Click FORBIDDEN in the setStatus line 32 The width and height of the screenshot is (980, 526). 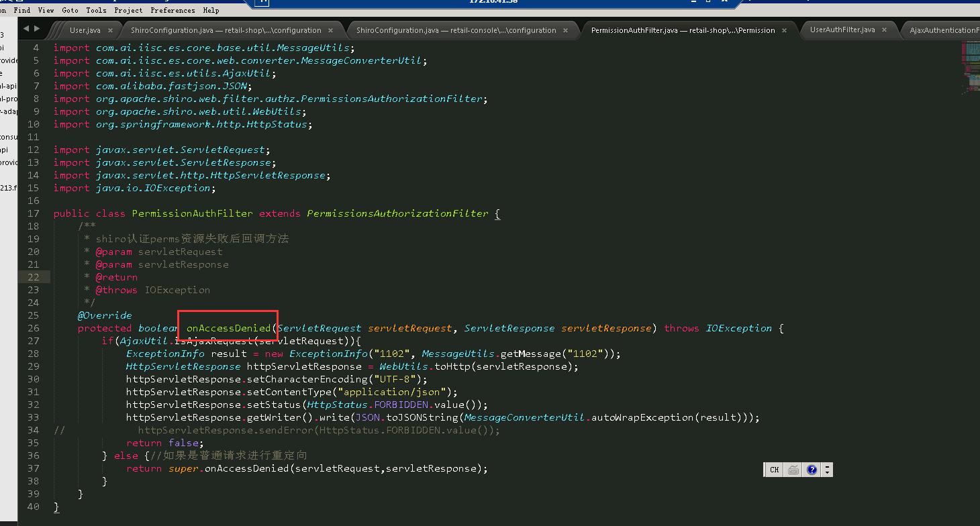tap(401, 405)
